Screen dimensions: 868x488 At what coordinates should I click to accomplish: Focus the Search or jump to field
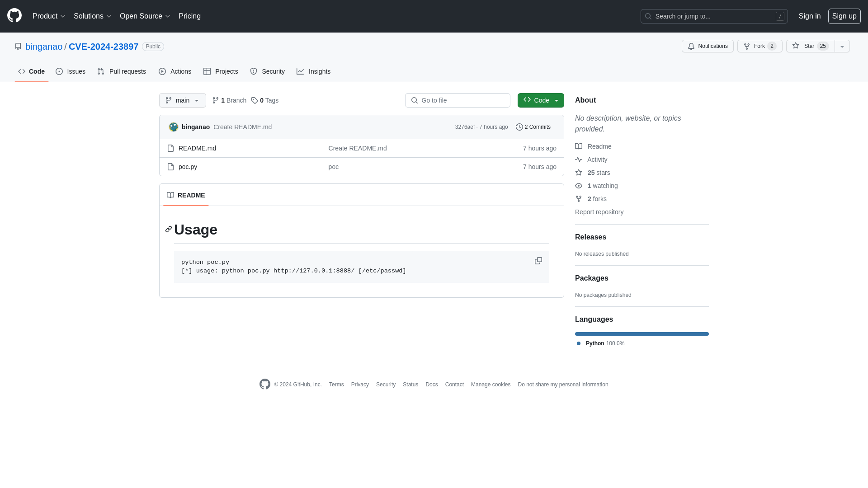pos(714,16)
